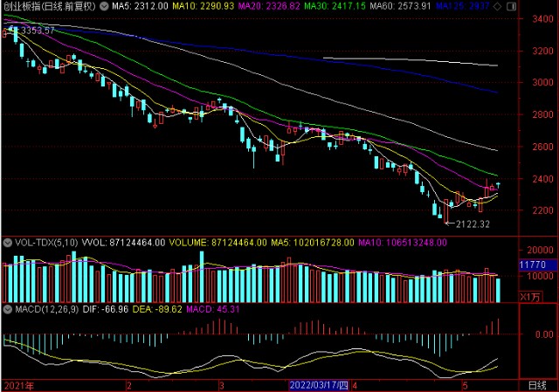Select the 日线 period label at bottom right

click(x=537, y=386)
